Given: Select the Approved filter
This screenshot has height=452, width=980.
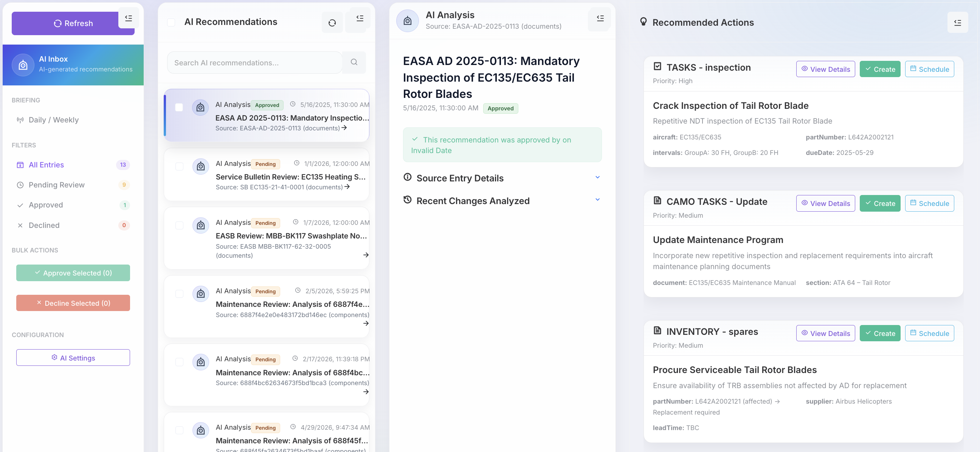Looking at the screenshot, I should point(73,205).
